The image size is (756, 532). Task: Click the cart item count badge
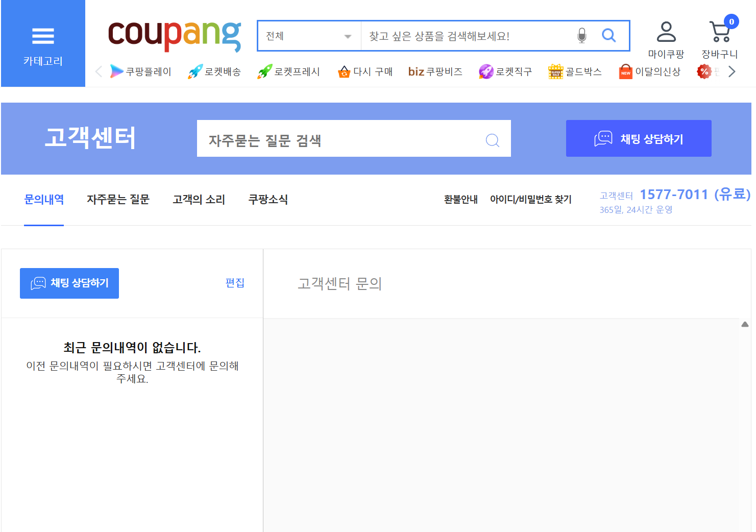tap(731, 21)
